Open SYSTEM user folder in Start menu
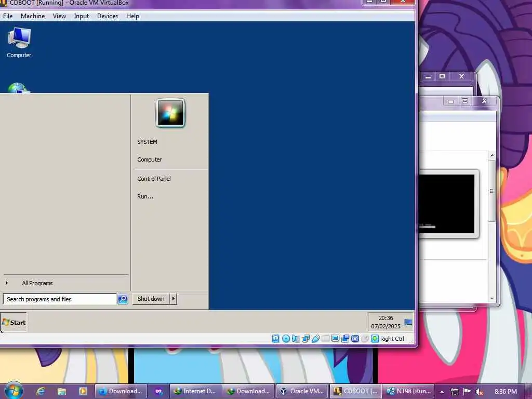This screenshot has height=399, width=532. point(147,142)
